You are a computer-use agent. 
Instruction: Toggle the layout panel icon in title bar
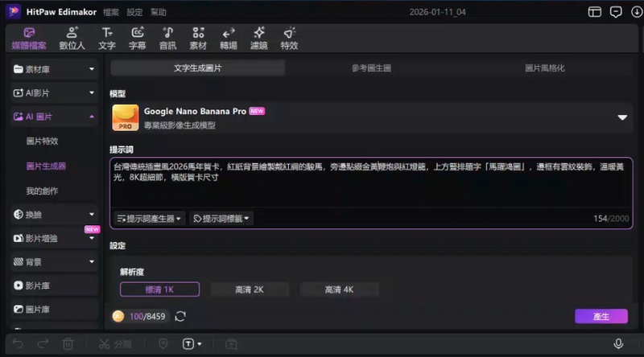[x=594, y=12]
